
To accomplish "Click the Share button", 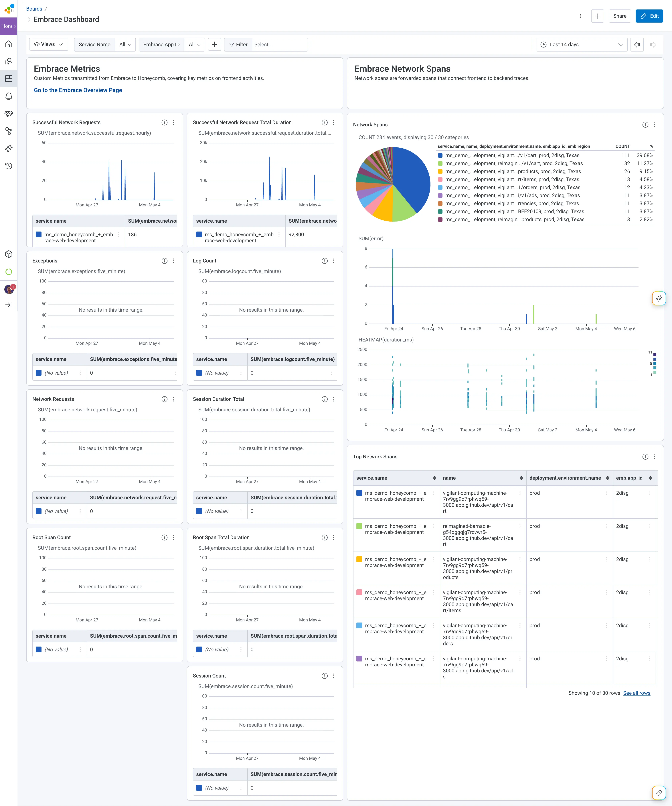I will [x=619, y=16].
